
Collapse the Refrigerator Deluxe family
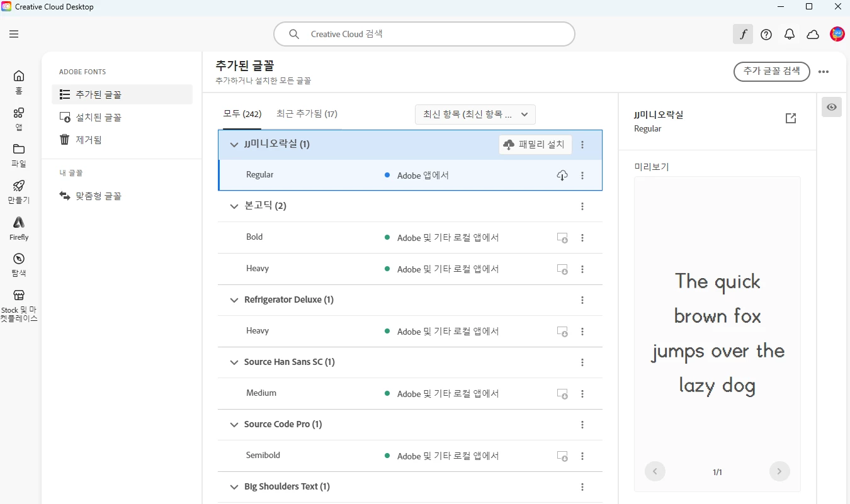[234, 300]
